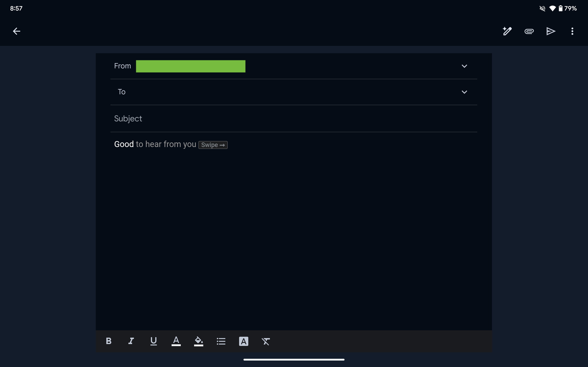Accept suggestion via Swipe chip
The width and height of the screenshot is (588, 367).
(213, 145)
